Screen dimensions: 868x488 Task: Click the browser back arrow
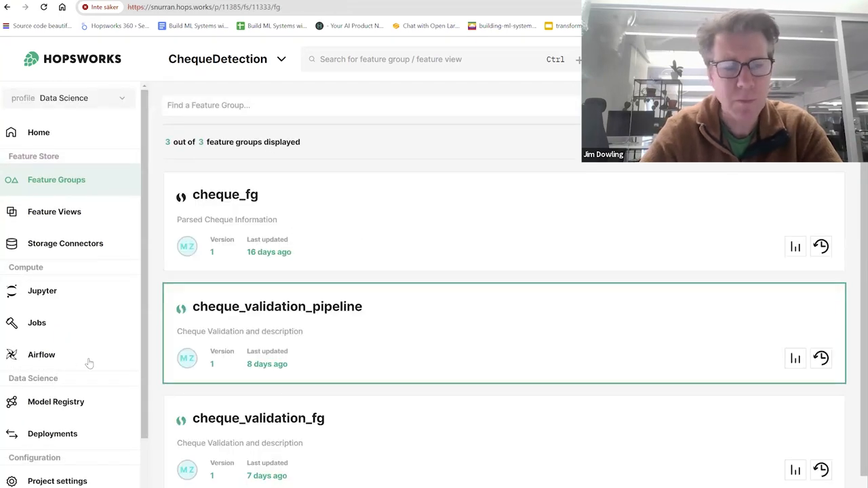(x=7, y=7)
